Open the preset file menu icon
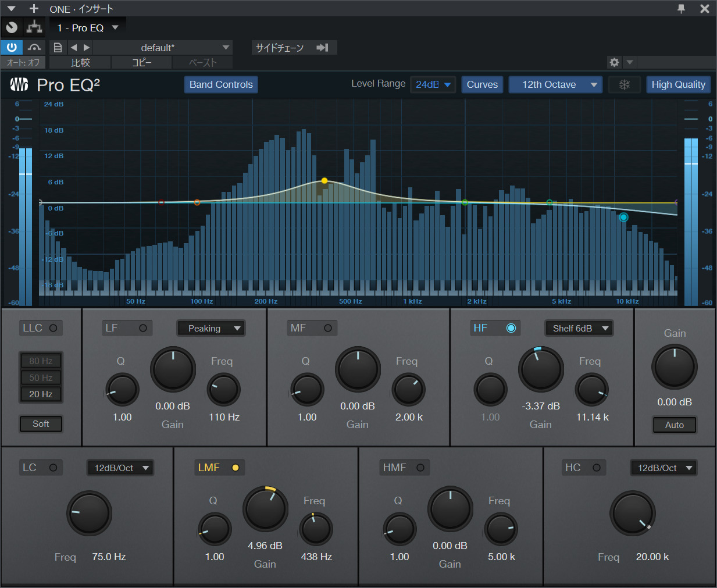Screen dimensions: 717x588 58,48
